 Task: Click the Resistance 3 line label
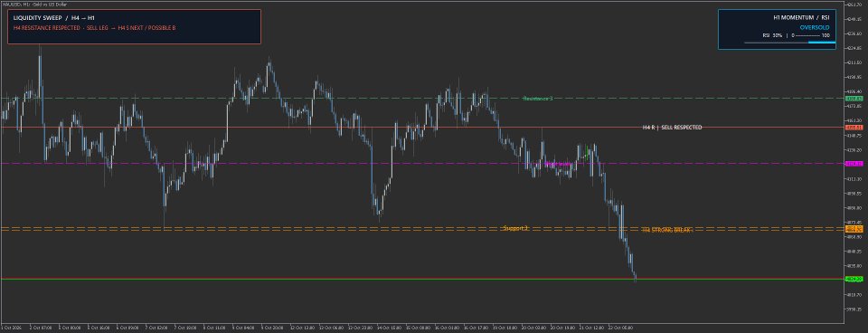537,98
